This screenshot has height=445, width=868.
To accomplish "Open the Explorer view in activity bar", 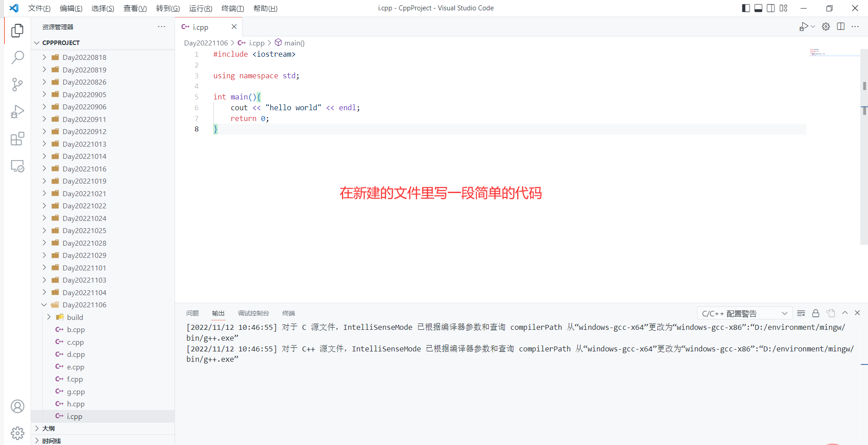I will pyautogui.click(x=17, y=30).
